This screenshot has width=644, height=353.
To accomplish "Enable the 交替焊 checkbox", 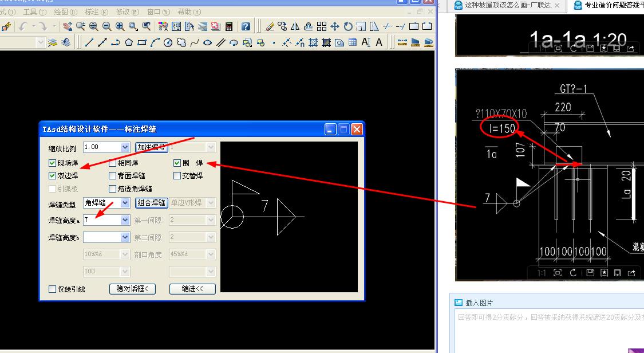I will click(177, 175).
